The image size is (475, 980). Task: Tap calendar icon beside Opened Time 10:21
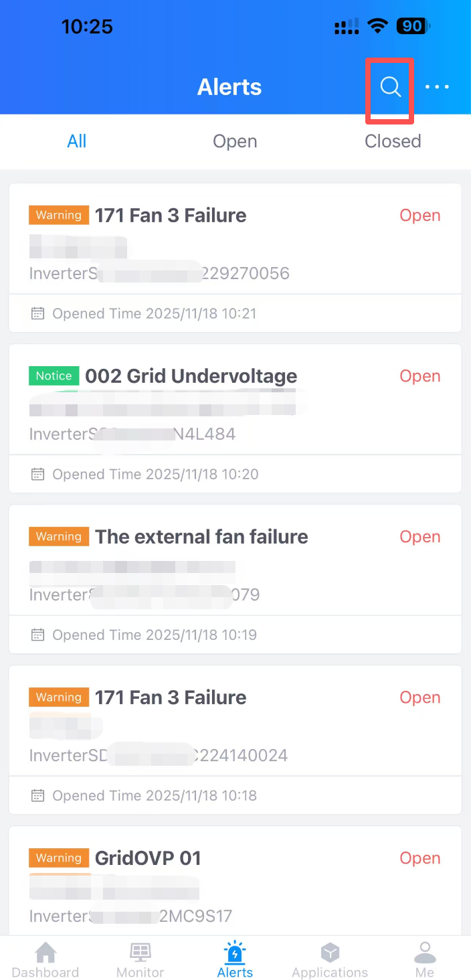[38, 313]
